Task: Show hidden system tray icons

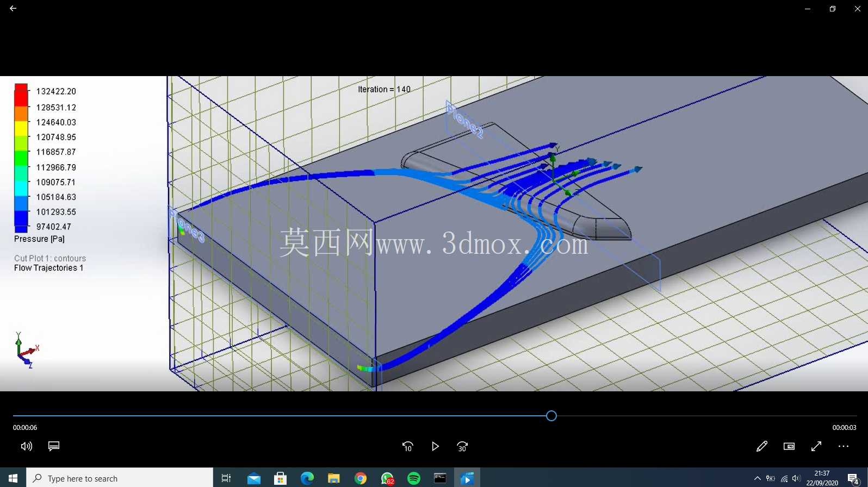Action: [x=757, y=478]
